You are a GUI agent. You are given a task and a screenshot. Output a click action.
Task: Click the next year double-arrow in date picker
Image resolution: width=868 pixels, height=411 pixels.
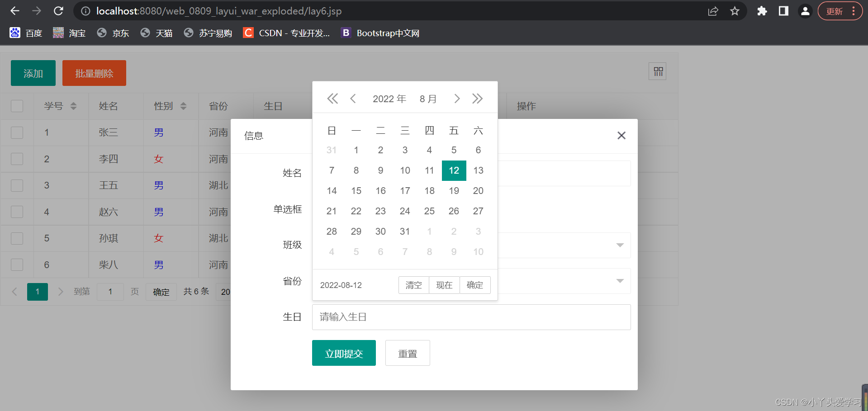coord(477,98)
